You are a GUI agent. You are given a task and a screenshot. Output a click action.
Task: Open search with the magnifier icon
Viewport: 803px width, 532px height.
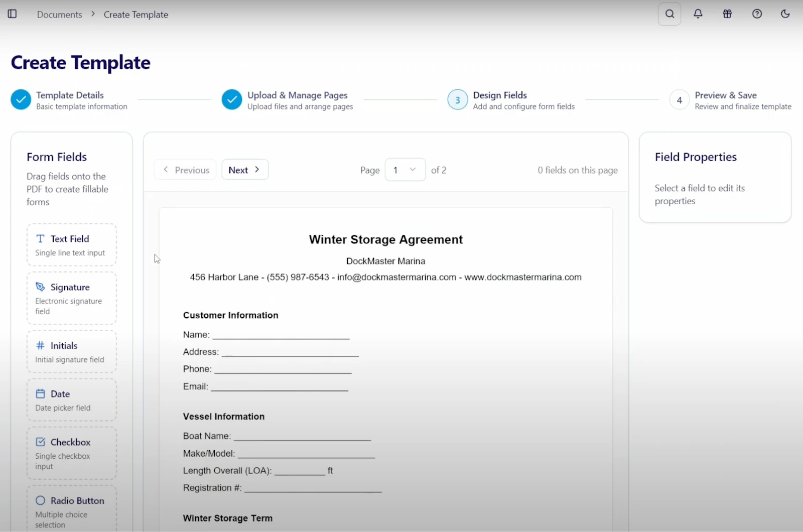click(x=669, y=14)
